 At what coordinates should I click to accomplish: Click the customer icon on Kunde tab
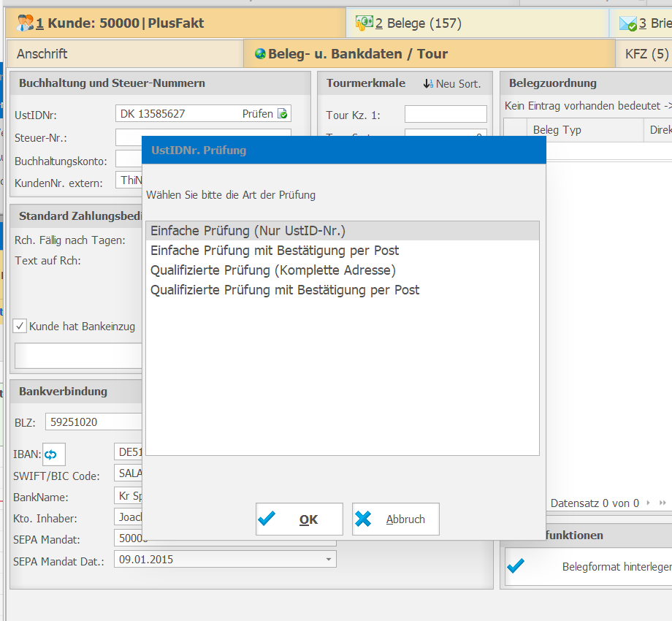[25, 23]
